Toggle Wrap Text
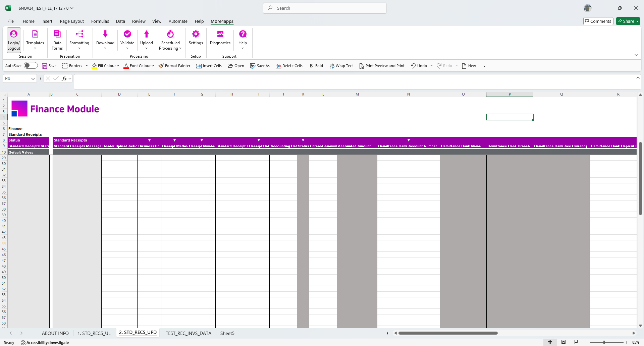This screenshot has width=644, height=346. (341, 66)
